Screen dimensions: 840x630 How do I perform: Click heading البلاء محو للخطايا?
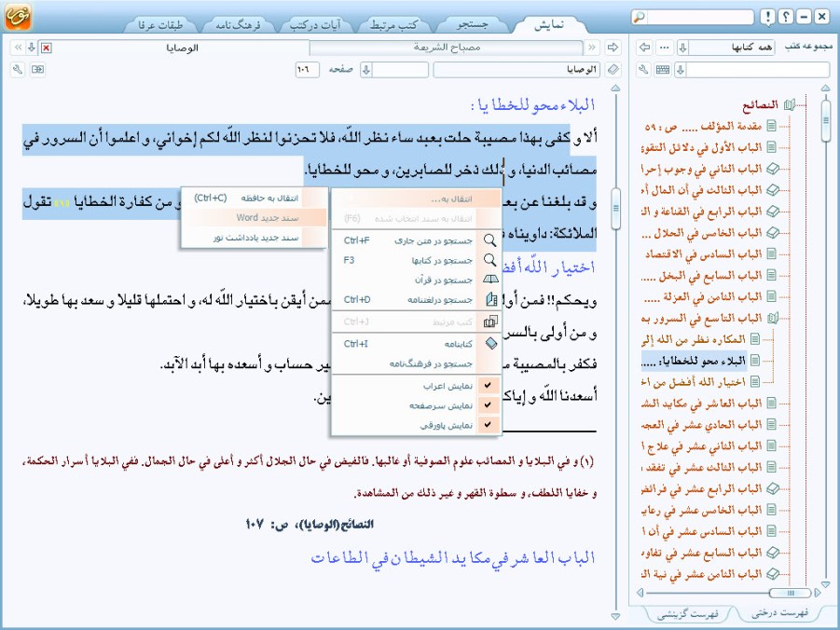[532, 105]
